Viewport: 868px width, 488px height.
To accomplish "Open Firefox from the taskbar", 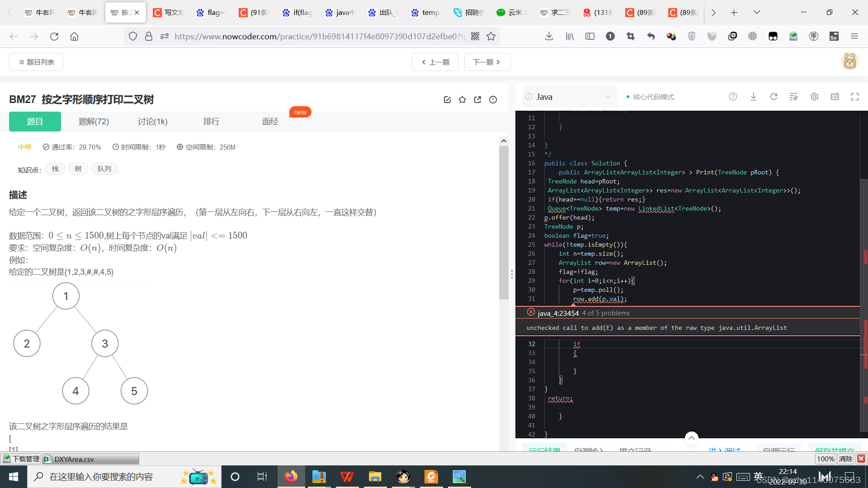I will (291, 477).
